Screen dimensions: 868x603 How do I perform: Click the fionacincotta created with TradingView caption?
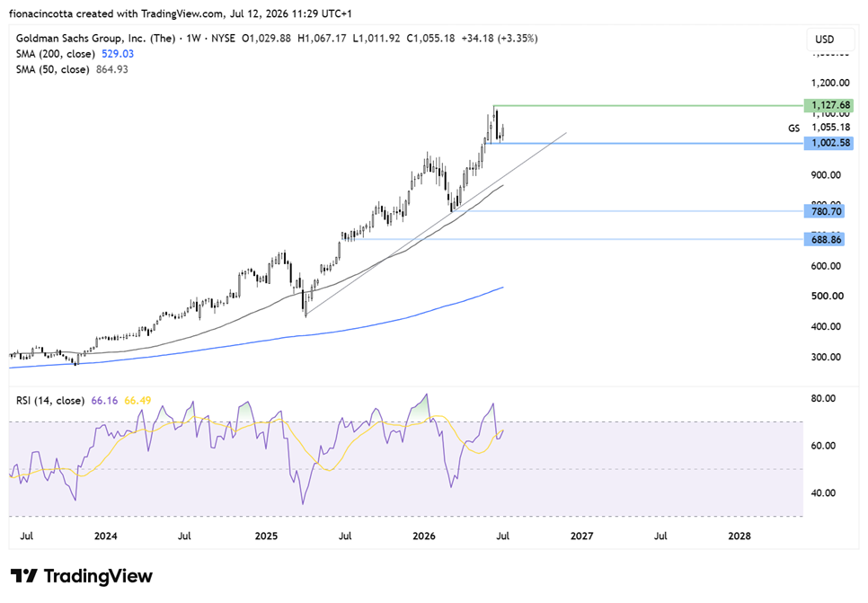point(180,13)
